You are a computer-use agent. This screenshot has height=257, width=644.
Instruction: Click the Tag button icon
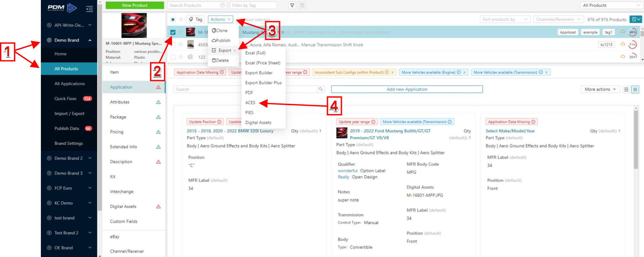click(x=195, y=19)
